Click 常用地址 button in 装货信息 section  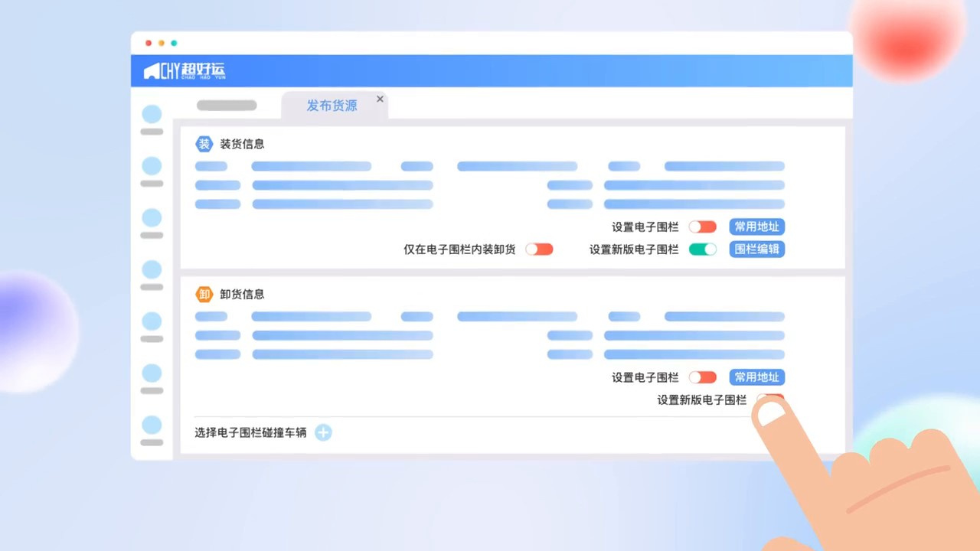(x=756, y=227)
